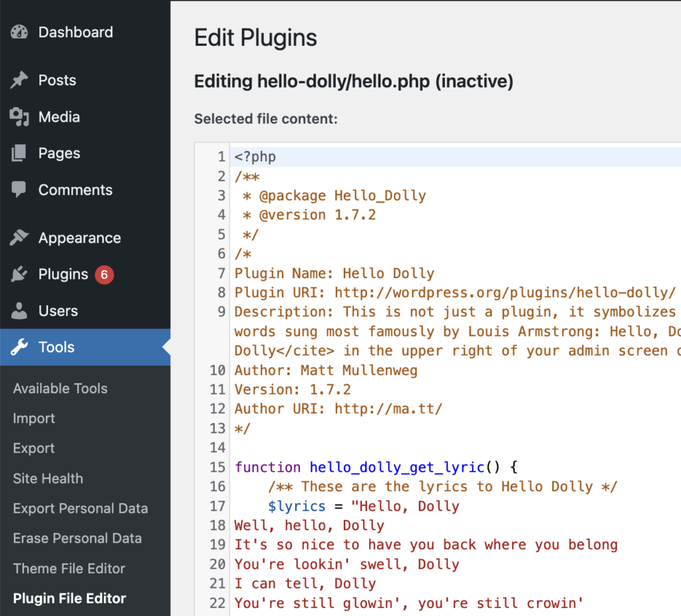Click the Dashboard gauge icon
Image resolution: width=681 pixels, height=616 pixels.
[x=19, y=32]
